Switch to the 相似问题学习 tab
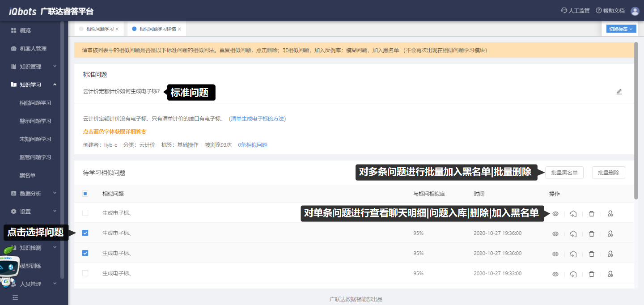The image size is (644, 305). tap(100, 29)
